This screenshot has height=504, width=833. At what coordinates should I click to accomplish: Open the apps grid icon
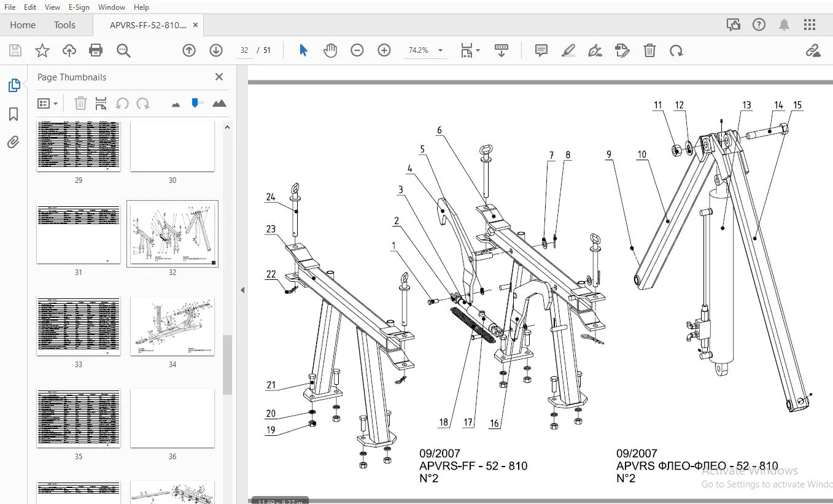[x=810, y=25]
